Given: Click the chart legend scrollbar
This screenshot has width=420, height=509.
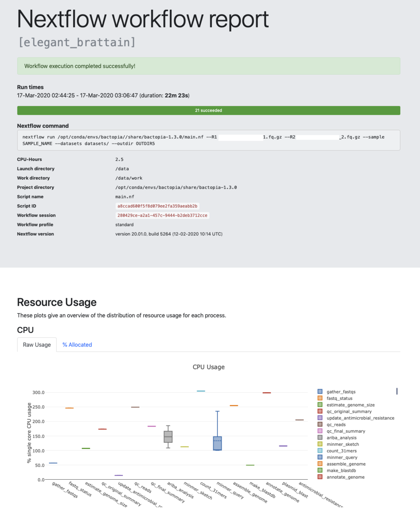Looking at the screenshot, I should (397, 391).
